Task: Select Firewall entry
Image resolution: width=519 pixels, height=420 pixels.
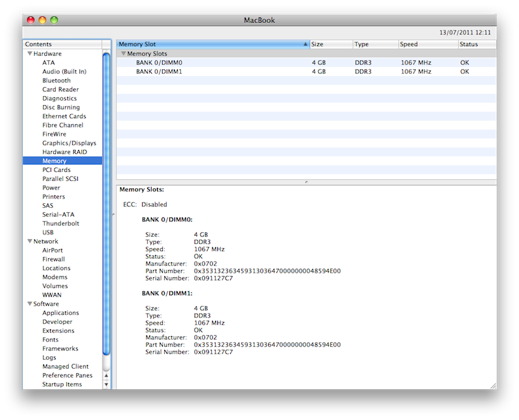Action: 54,260
